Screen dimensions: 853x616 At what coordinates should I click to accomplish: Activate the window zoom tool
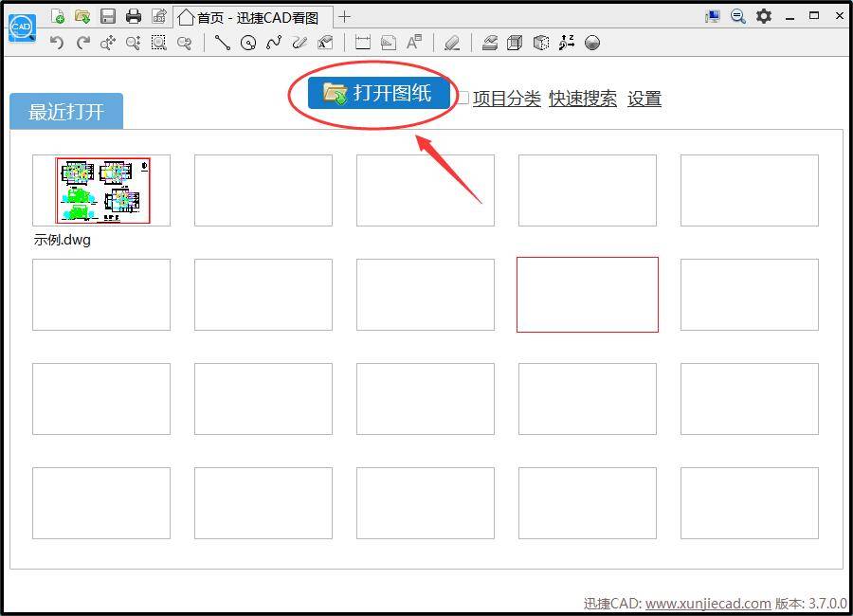click(x=158, y=43)
